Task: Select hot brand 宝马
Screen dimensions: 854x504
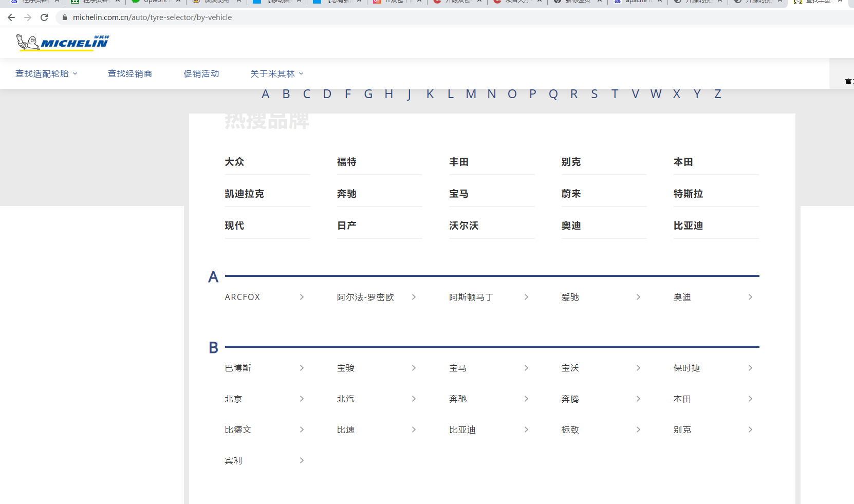Action: tap(459, 194)
